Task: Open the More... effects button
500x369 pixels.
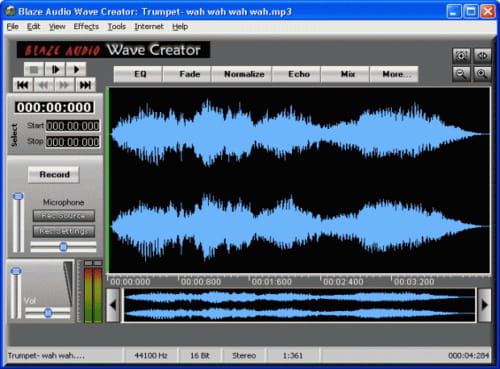Action: 394,74
